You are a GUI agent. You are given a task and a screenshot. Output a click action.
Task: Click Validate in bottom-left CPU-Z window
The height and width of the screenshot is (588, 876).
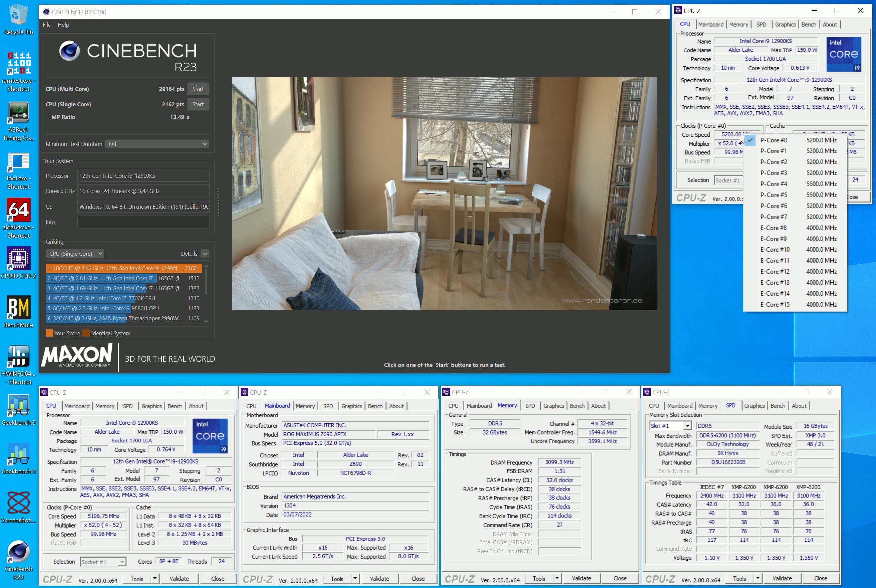pos(179,579)
